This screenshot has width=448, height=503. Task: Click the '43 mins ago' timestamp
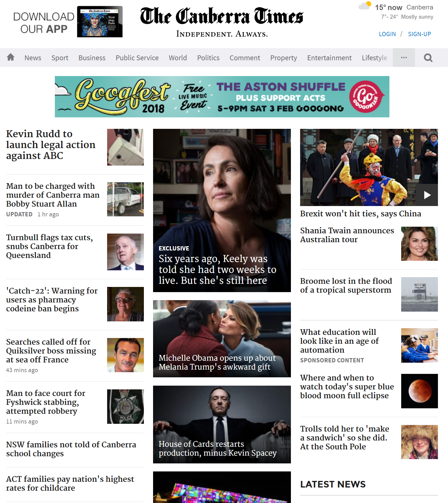coord(22,370)
